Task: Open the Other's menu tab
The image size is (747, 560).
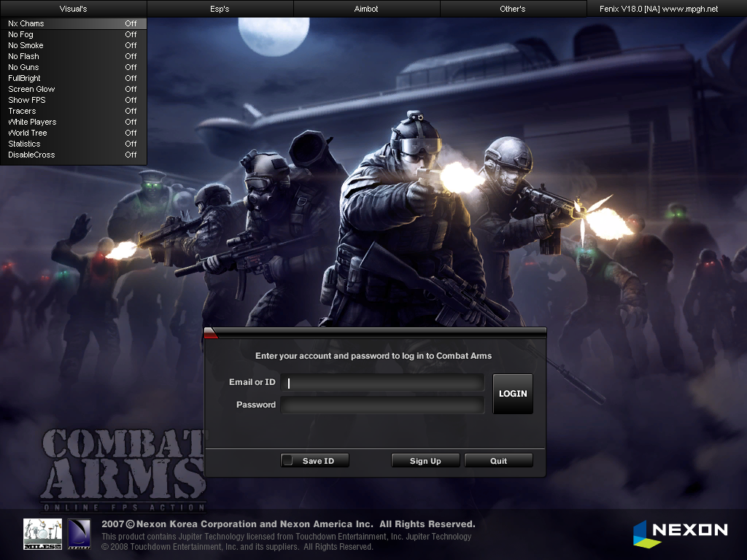Action: (513, 9)
